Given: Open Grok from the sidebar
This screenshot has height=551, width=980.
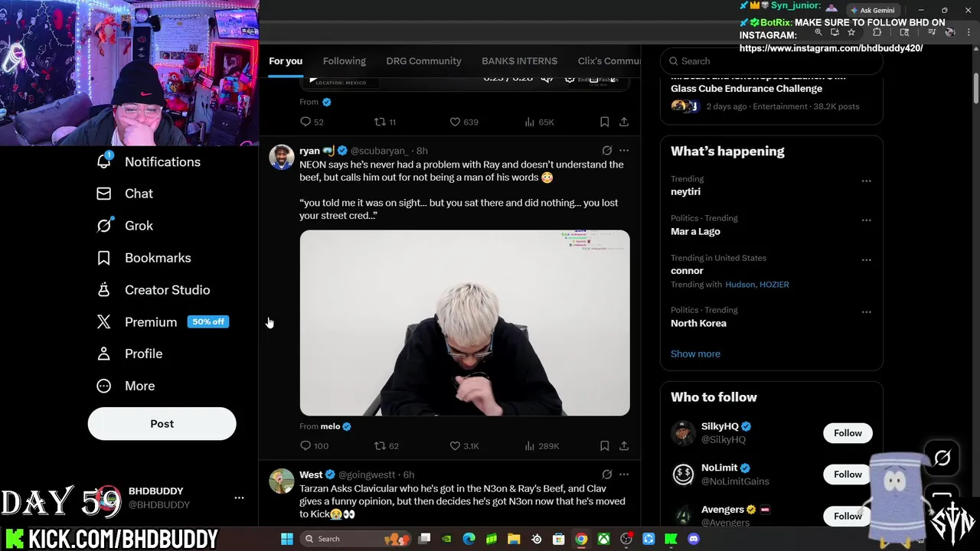Looking at the screenshot, I should pyautogui.click(x=125, y=226).
